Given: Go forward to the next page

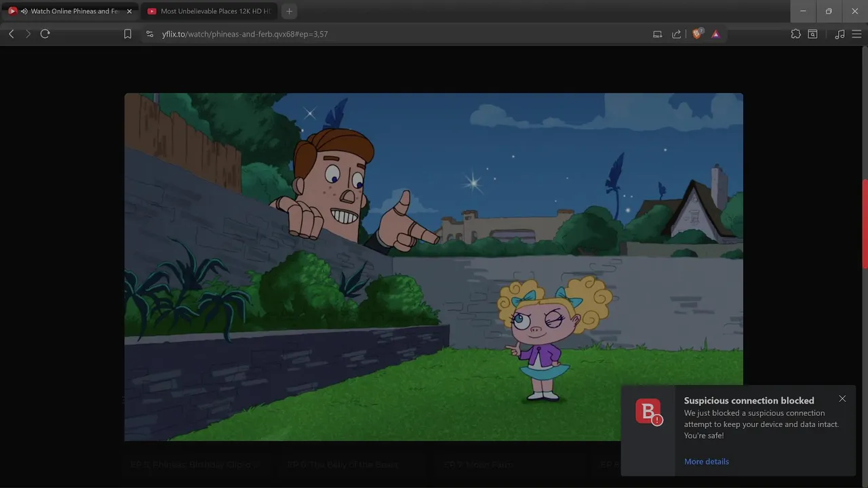Looking at the screenshot, I should point(28,34).
